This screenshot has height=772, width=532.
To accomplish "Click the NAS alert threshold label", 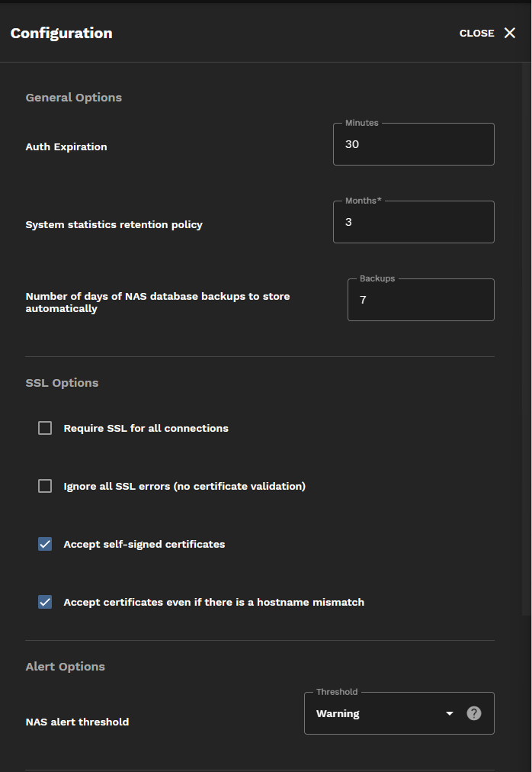I will tap(78, 721).
